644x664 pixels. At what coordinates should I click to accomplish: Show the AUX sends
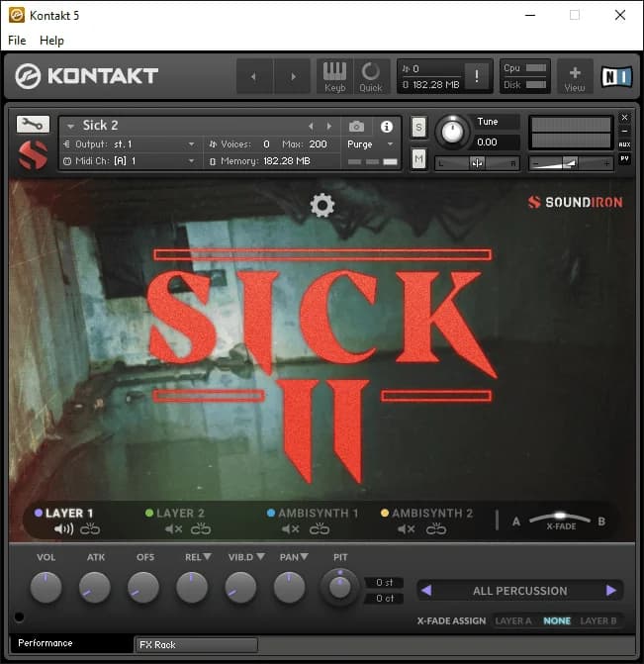(x=624, y=144)
